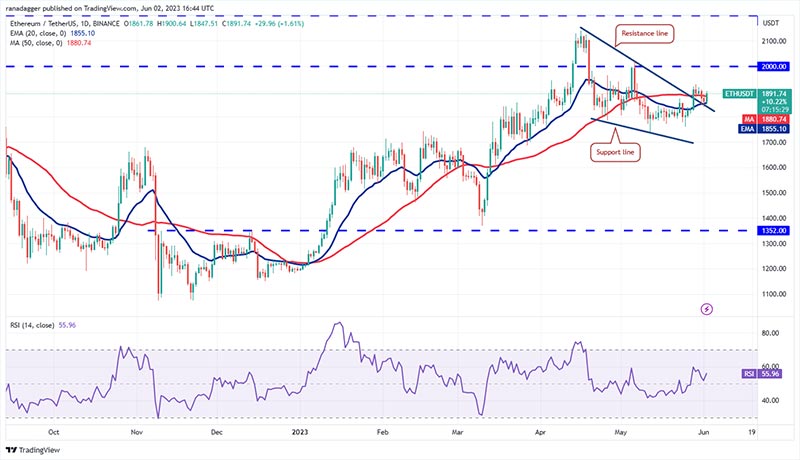This screenshot has height=460, width=800.
Task: Click the red MA price axis tag
Action: pos(742,118)
